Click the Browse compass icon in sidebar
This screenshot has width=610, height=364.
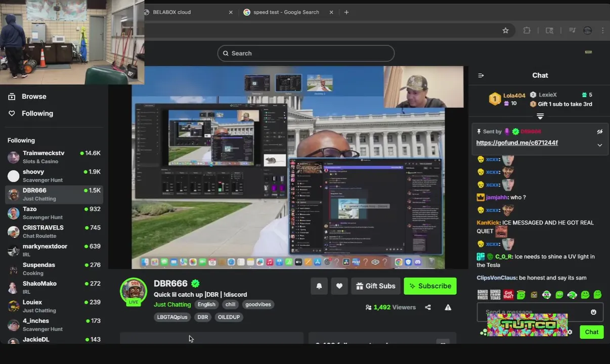tap(12, 97)
